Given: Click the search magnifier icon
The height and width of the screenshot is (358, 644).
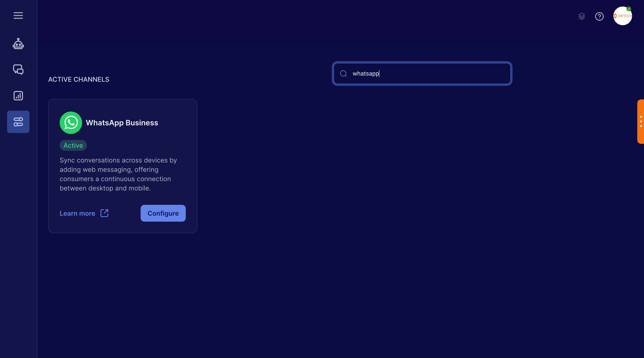Looking at the screenshot, I should coord(343,74).
